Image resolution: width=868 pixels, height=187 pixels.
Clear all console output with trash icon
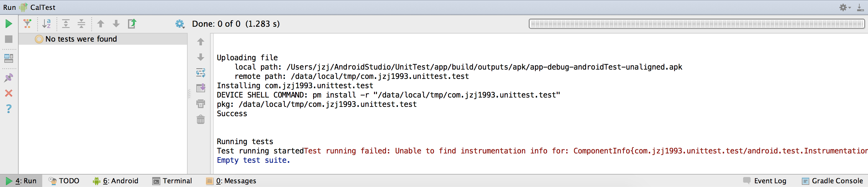pyautogui.click(x=200, y=119)
